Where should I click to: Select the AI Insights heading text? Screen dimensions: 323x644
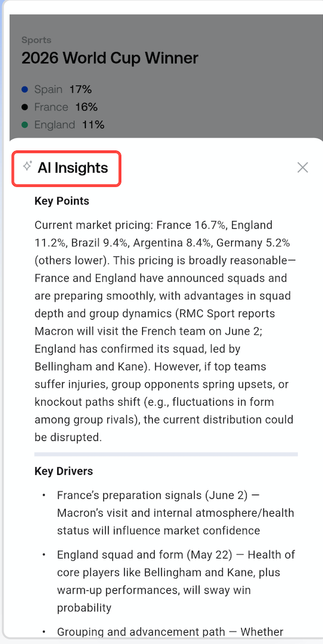click(x=73, y=168)
